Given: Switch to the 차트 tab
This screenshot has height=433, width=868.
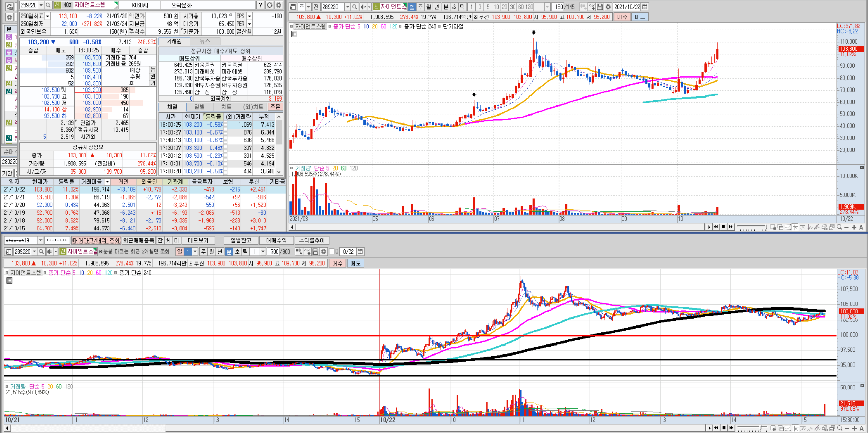Looking at the screenshot, I should [226, 107].
